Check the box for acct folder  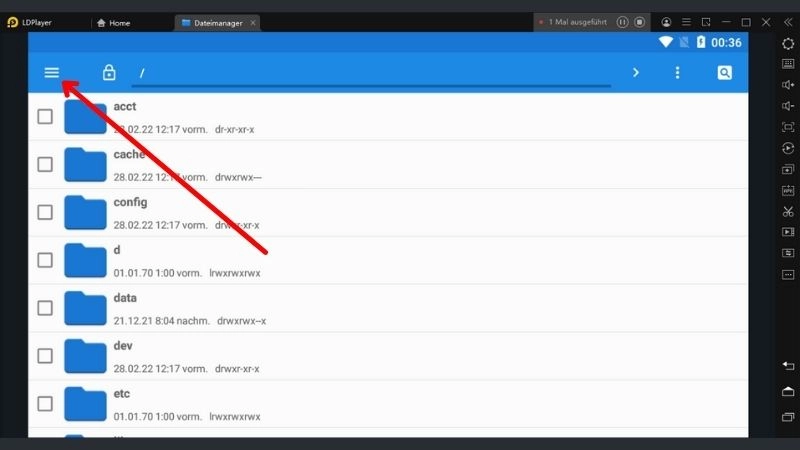pos(45,116)
